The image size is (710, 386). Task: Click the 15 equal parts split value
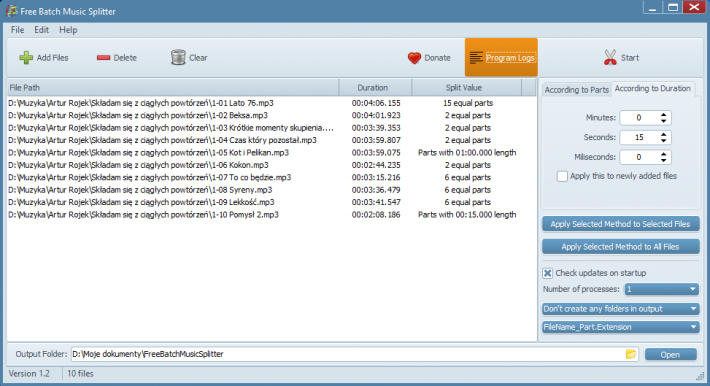(x=468, y=103)
